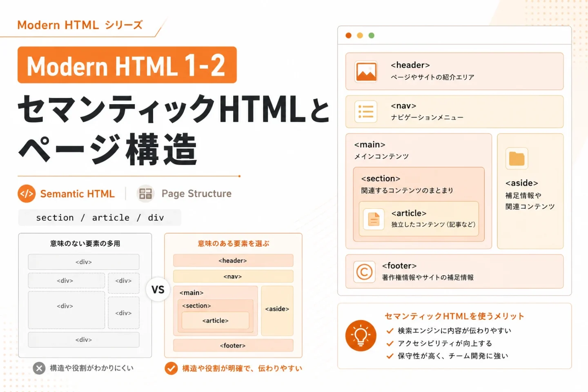This screenshot has height=392, width=588.
Task: Click the <aside> box in small semantic diagram
Action: [x=277, y=311]
